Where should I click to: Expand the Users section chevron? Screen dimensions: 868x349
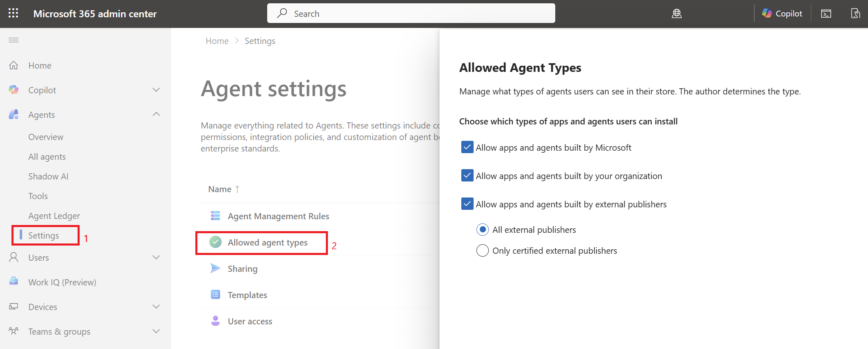pos(156,257)
